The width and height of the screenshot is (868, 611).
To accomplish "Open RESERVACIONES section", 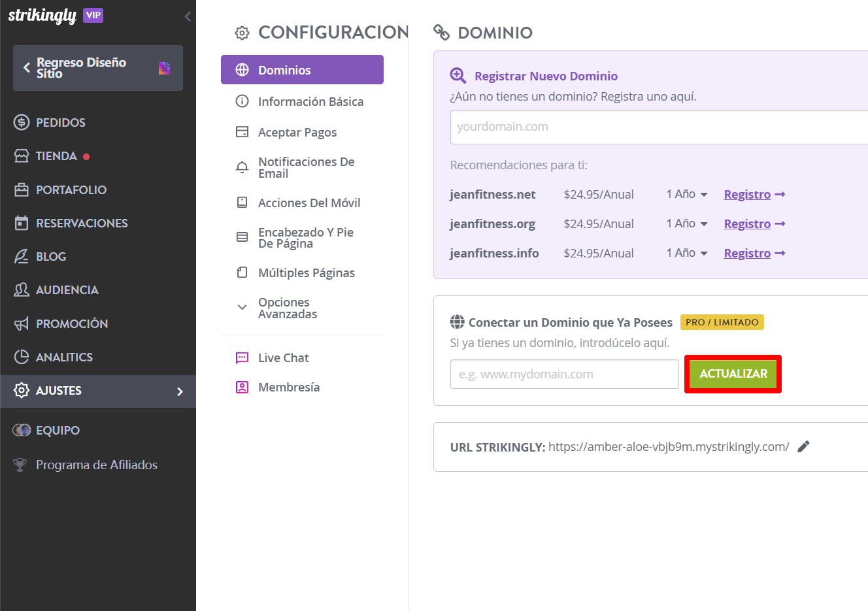I will (82, 223).
